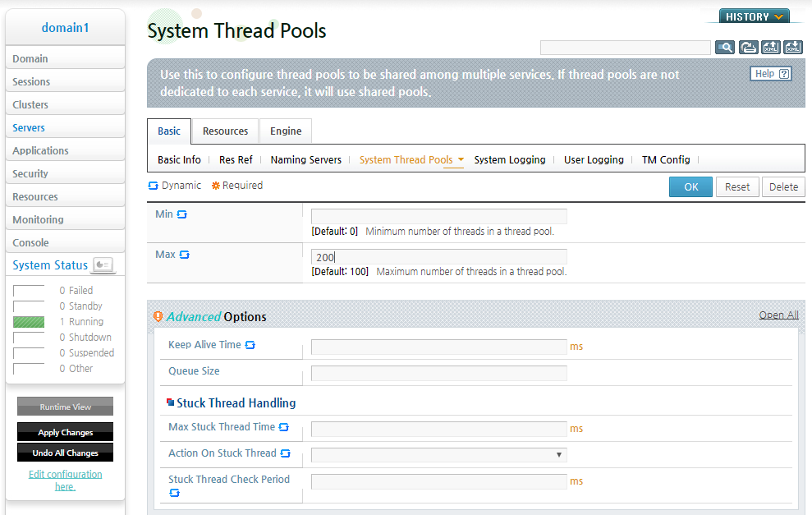Open the System Logging sub-tab

(510, 159)
